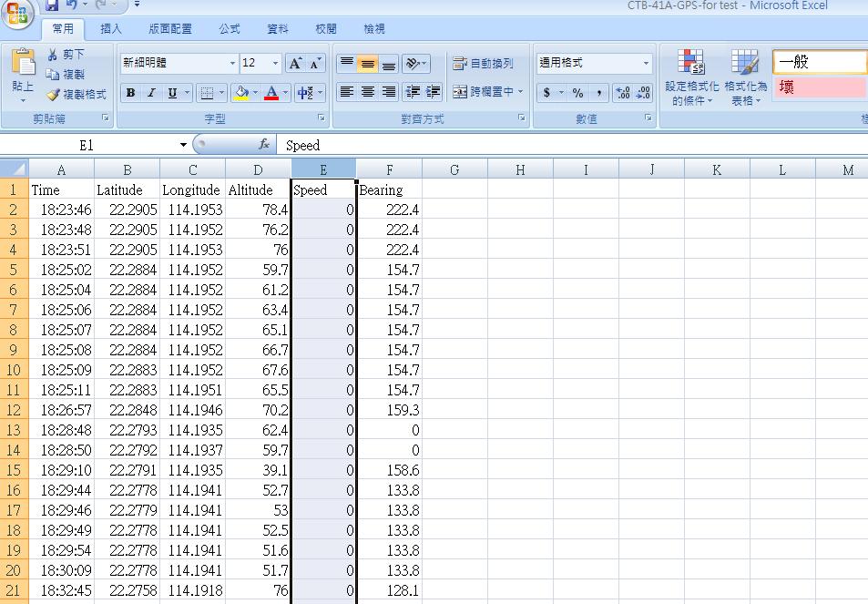
Task: Select the column F header
Action: click(389, 169)
